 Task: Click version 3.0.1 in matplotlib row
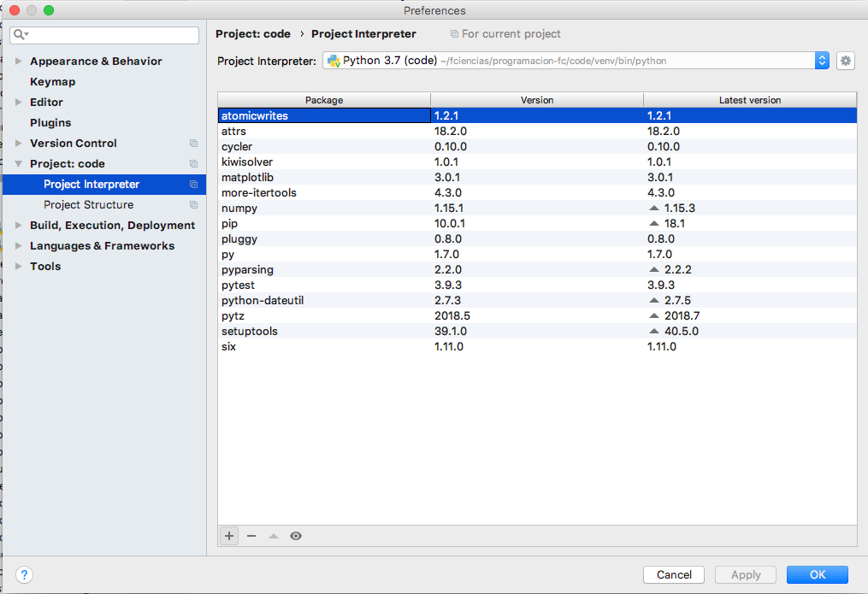point(447,178)
